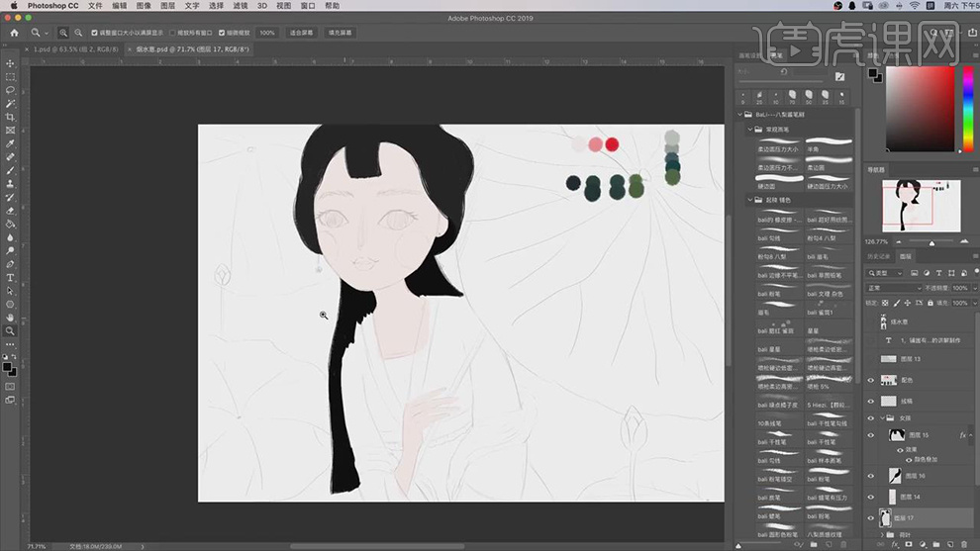Image resolution: width=980 pixels, height=551 pixels.
Task: Choose the zoom-out magnifier option
Action: click(x=78, y=33)
